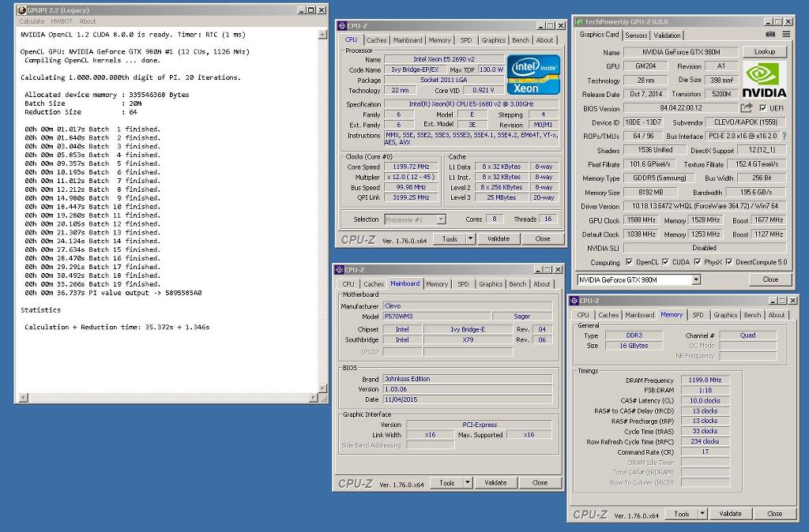Screen dimensions: 809x532
Task: Open Graphics tab in CPU-Z Mainboard window
Action: [x=490, y=283]
